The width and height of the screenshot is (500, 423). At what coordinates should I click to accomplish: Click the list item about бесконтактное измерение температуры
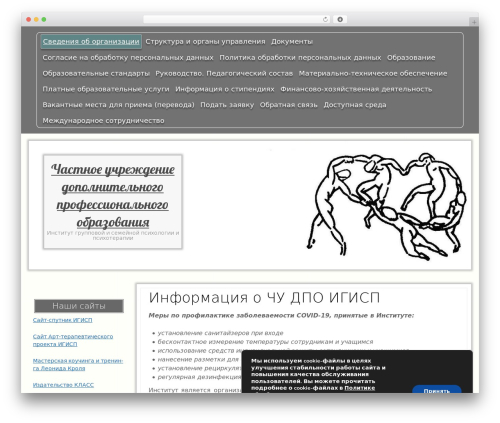pyautogui.click(x=265, y=342)
